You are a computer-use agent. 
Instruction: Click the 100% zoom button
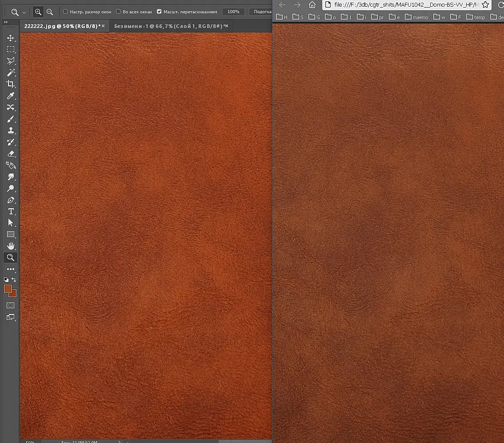(233, 12)
